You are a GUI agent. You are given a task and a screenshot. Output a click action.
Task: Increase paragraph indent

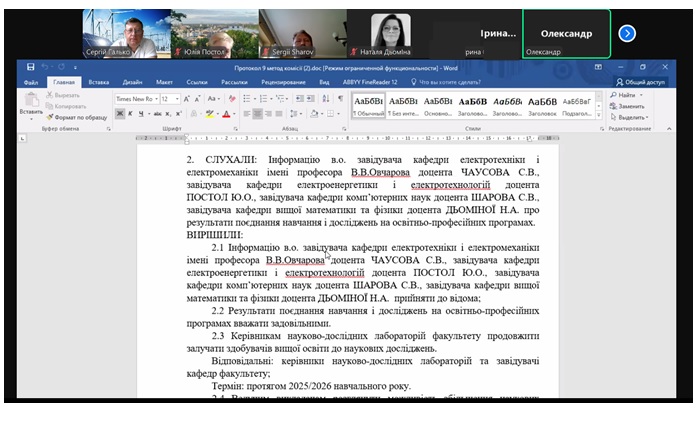tap(311, 99)
